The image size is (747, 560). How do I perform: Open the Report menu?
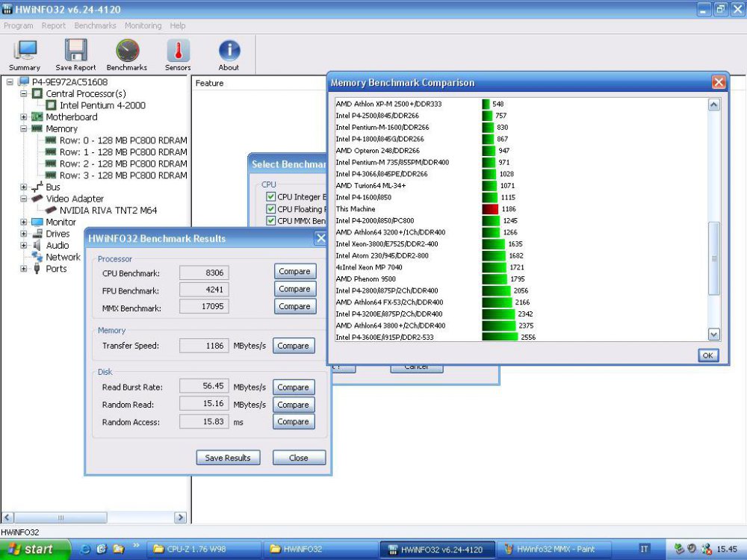[x=54, y=25]
